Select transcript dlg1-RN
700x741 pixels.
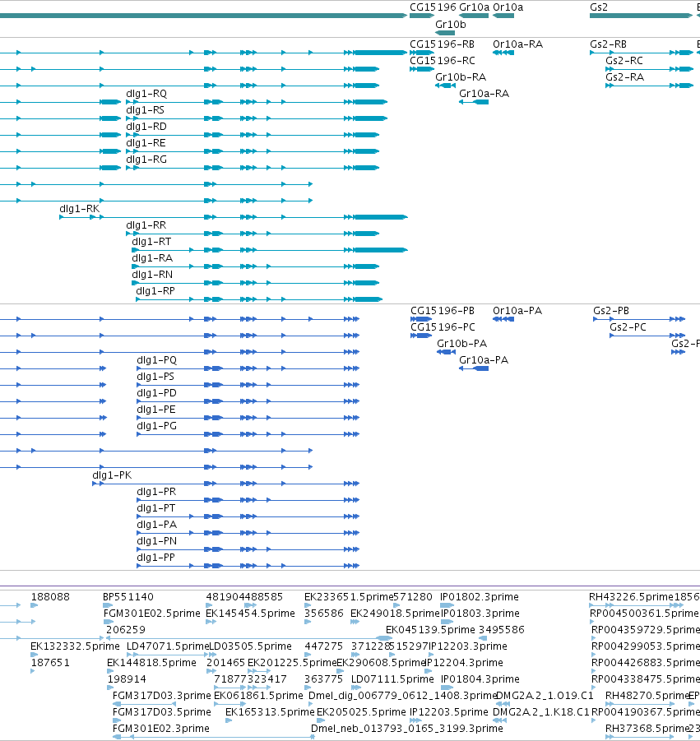[x=152, y=275]
